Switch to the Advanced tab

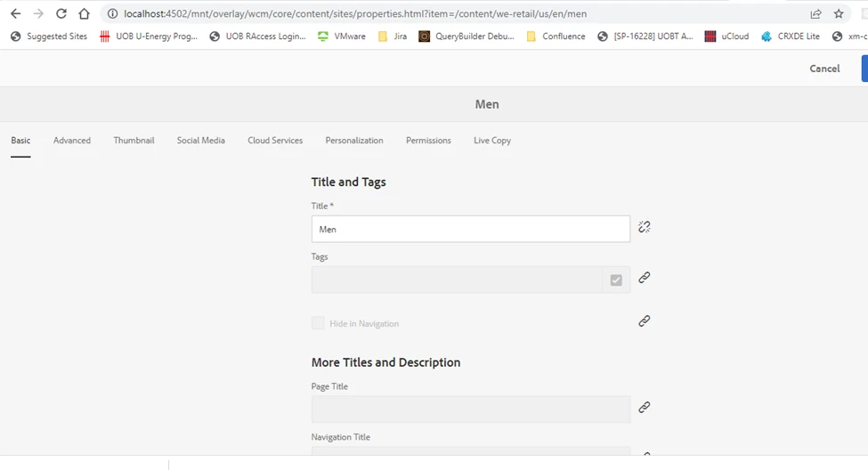click(72, 141)
